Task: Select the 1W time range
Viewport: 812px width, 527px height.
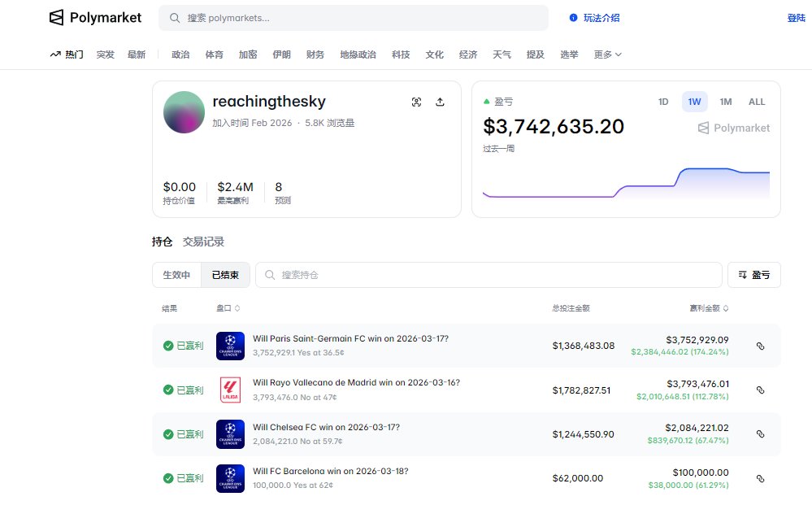Action: (694, 102)
